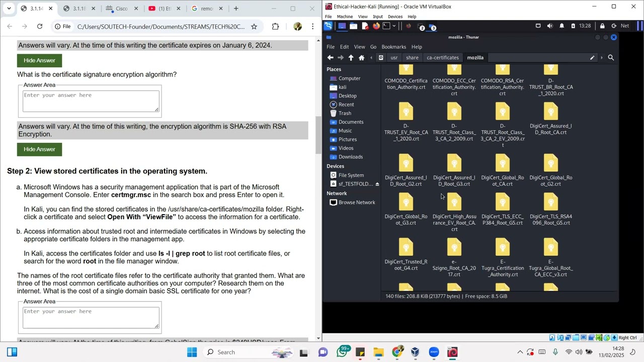Bookmark this page with star icon

pos(254,27)
